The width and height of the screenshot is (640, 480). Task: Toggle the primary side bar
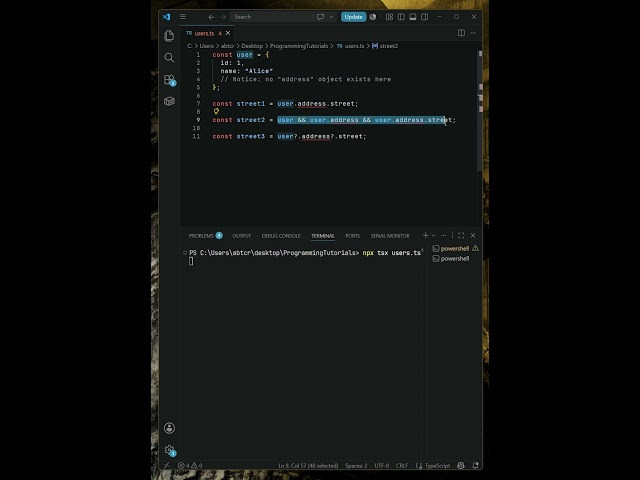401,17
